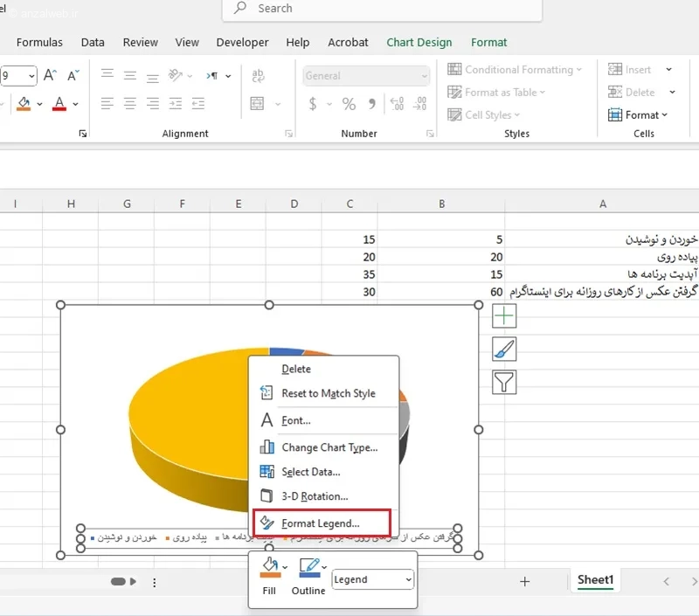The height and width of the screenshot is (616, 699).
Task: Choose Format Legend from context menu
Action: (x=320, y=523)
